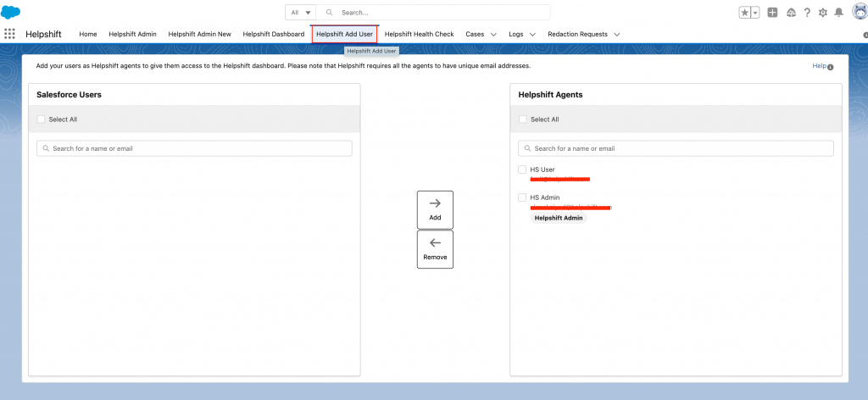
Task: Open the Setup gear menu
Action: pos(822,13)
